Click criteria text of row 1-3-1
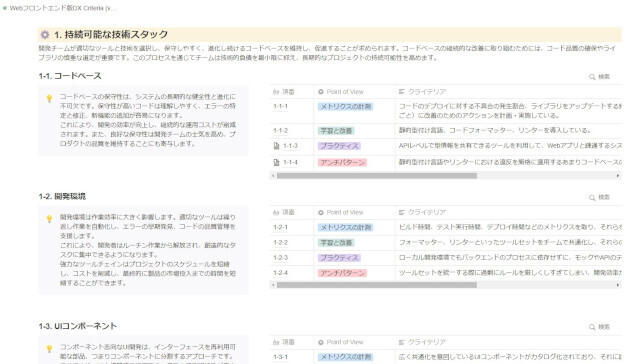 point(510,357)
